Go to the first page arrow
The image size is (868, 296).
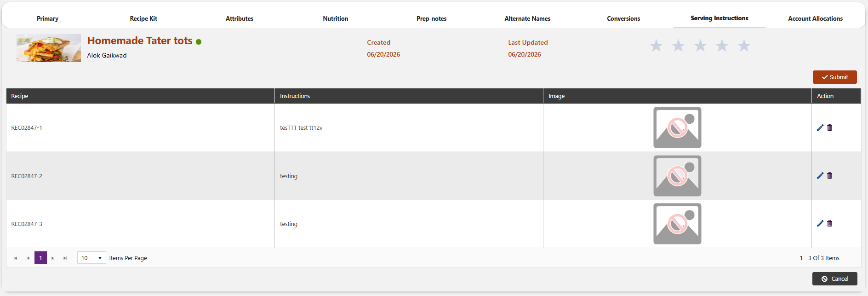click(x=16, y=258)
